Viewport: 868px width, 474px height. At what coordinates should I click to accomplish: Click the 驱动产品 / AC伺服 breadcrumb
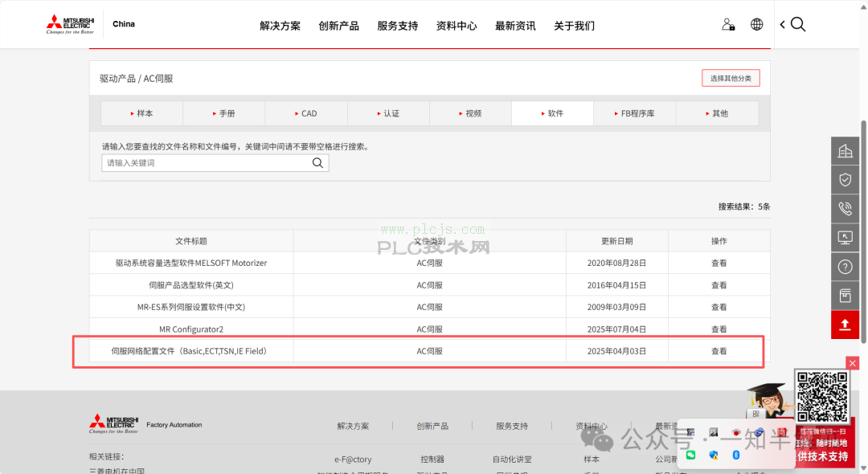136,79
